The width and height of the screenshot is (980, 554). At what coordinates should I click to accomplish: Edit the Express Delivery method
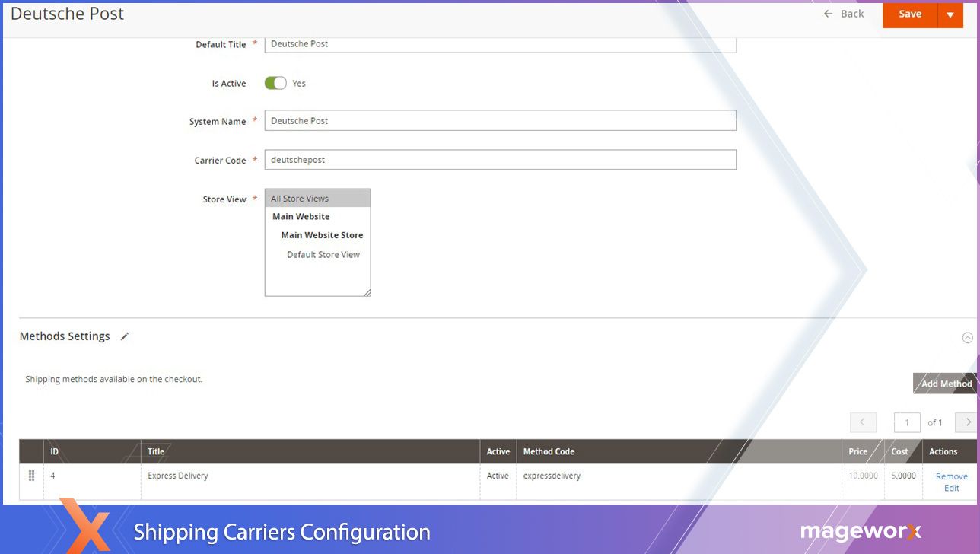tap(951, 487)
